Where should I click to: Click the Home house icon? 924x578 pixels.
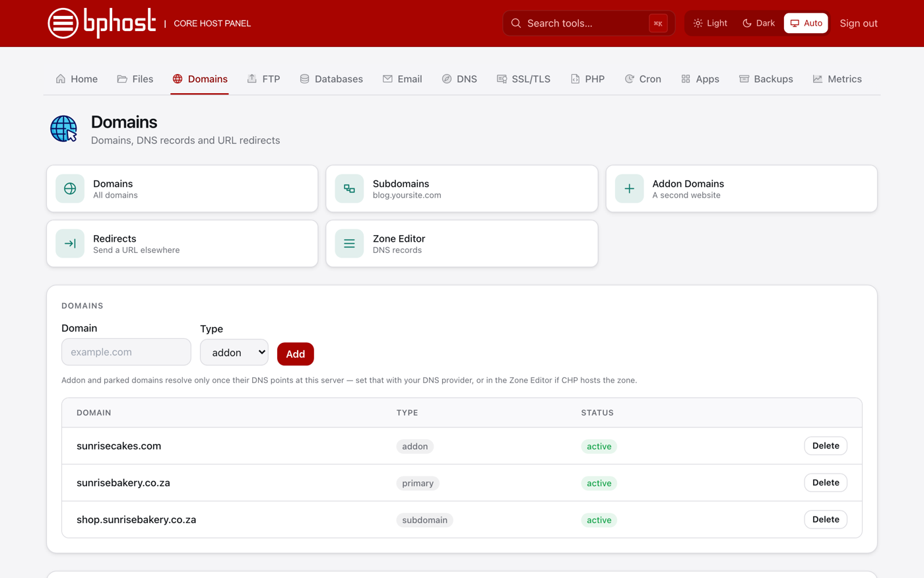tap(61, 79)
